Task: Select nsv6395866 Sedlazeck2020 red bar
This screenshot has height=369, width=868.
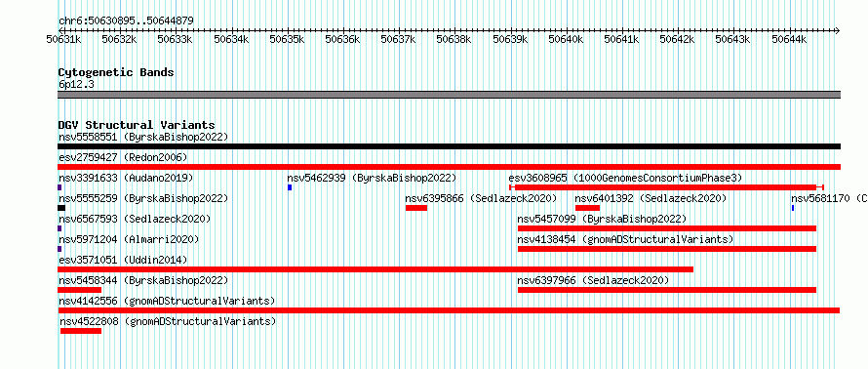Action: coord(416,208)
